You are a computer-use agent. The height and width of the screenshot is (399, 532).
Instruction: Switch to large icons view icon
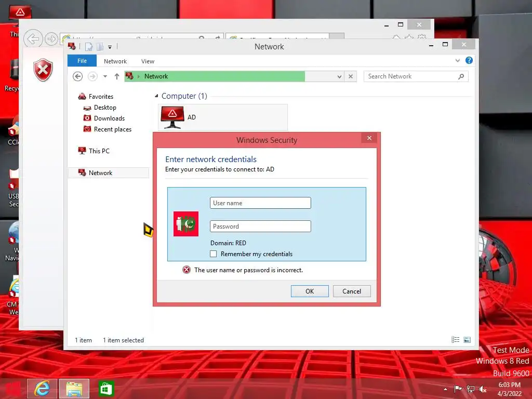pyautogui.click(x=467, y=340)
